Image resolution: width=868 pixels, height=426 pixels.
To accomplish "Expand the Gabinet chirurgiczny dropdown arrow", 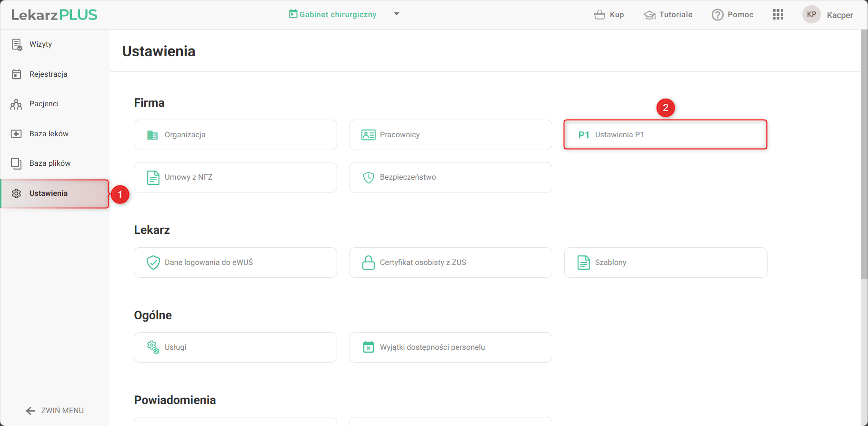I will point(397,14).
